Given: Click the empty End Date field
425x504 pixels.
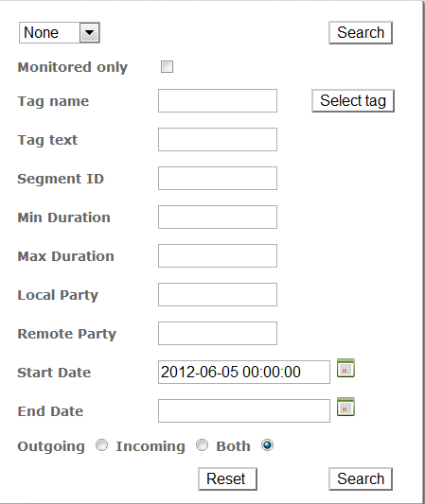Looking at the screenshot, I should click(244, 411).
